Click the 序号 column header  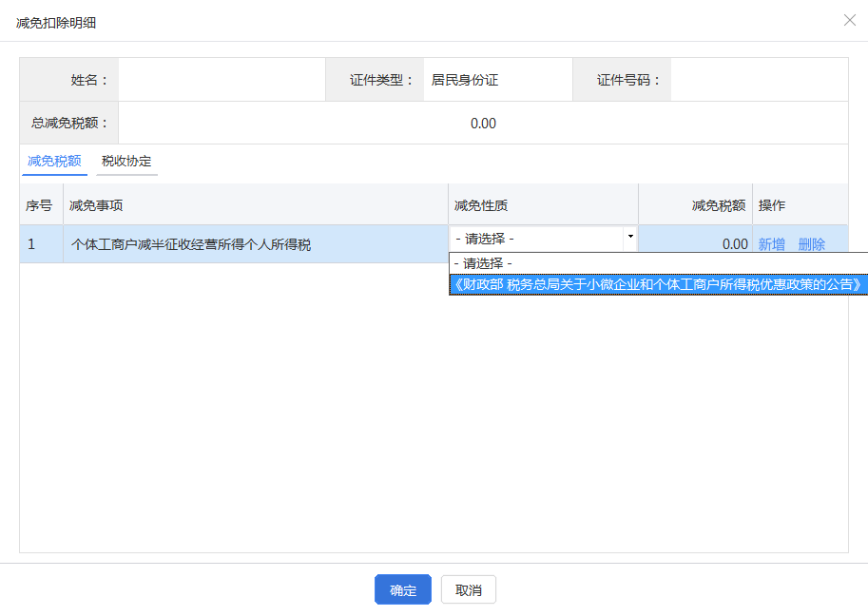tap(40, 205)
